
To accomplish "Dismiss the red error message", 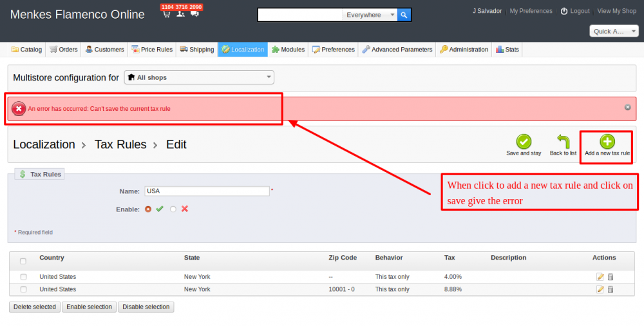I will point(627,108).
